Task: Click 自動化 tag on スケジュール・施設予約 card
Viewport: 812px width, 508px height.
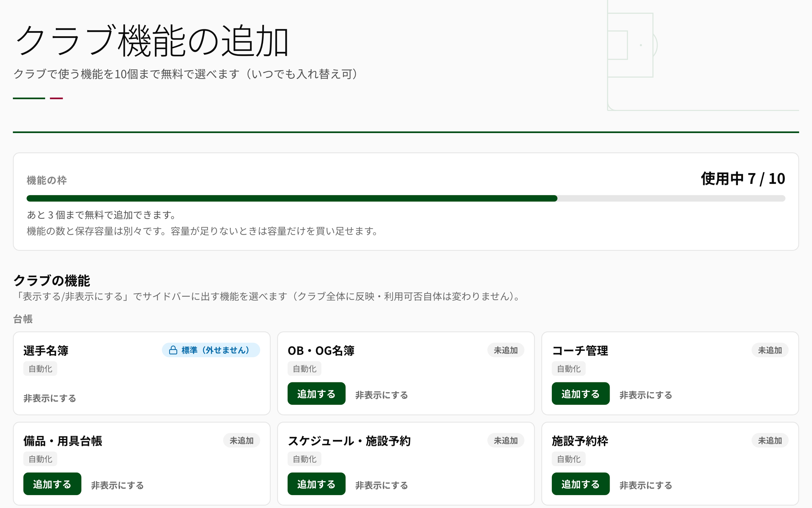Action: tap(304, 459)
